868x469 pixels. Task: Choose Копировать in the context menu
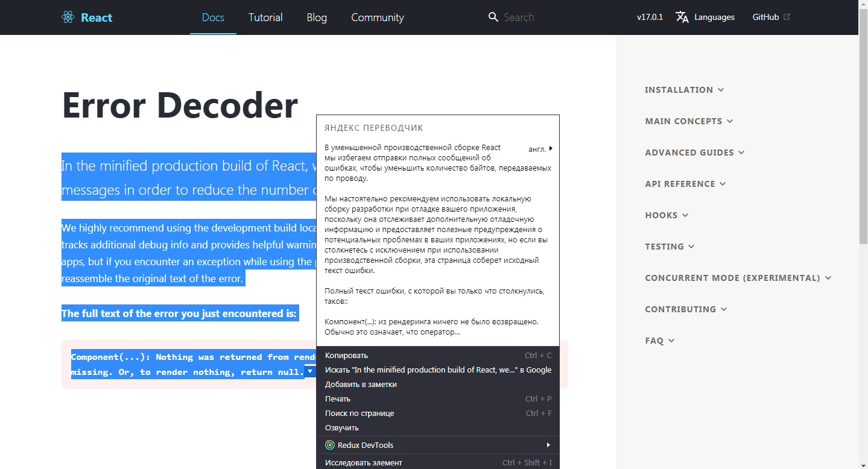(x=438, y=356)
